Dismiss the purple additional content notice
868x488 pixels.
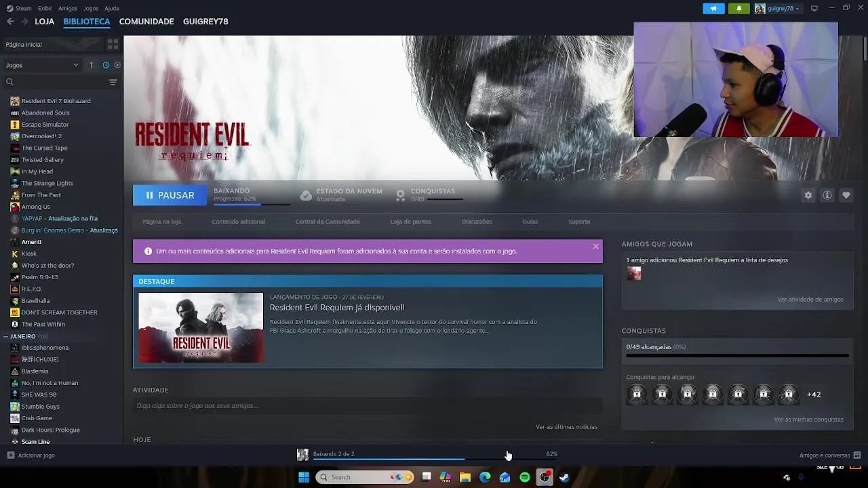[x=595, y=246]
